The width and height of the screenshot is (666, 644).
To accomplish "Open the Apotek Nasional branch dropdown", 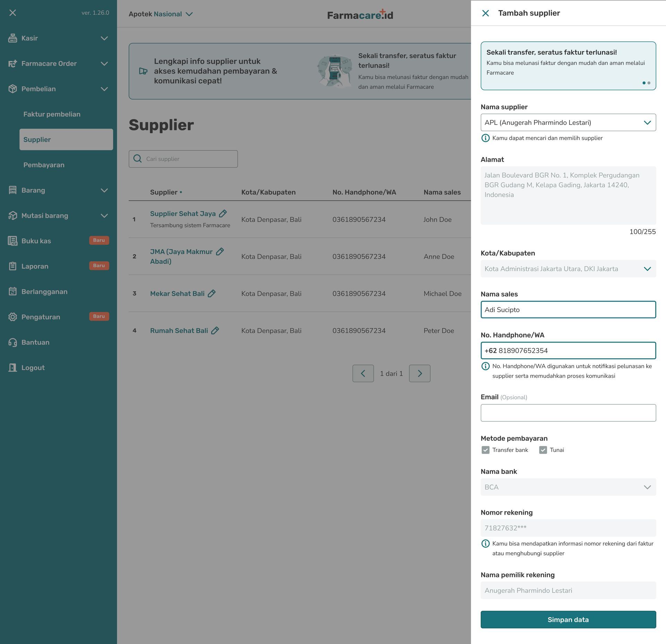I will coord(161,14).
